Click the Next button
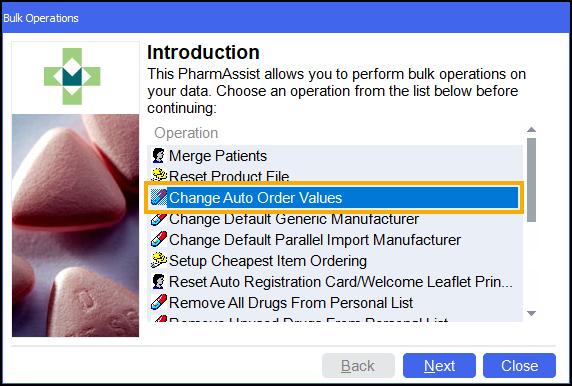572x386 pixels. (439, 365)
